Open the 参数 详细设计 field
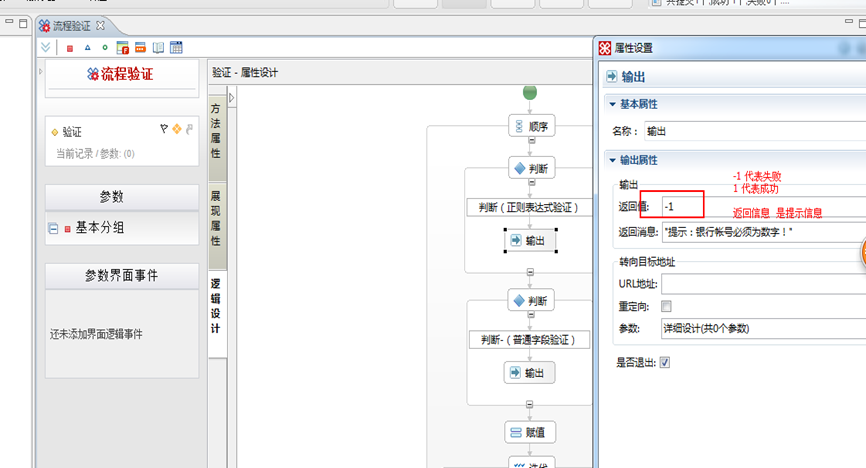The image size is (866, 468). click(x=763, y=329)
